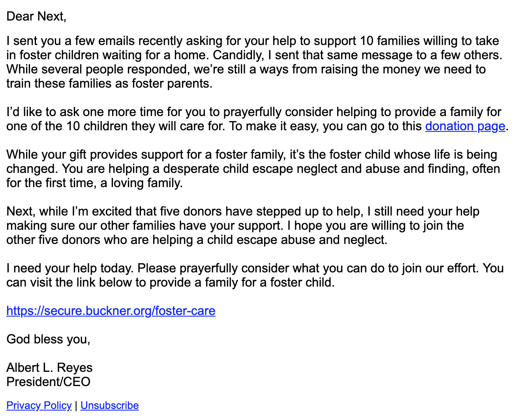
Task: Click the "President/CEO" title text
Action: [49, 382]
